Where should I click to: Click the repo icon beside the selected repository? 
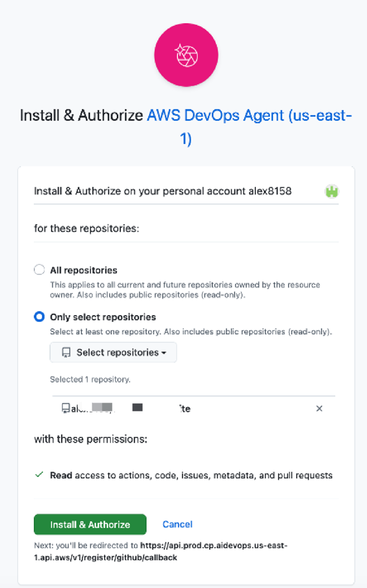click(66, 409)
